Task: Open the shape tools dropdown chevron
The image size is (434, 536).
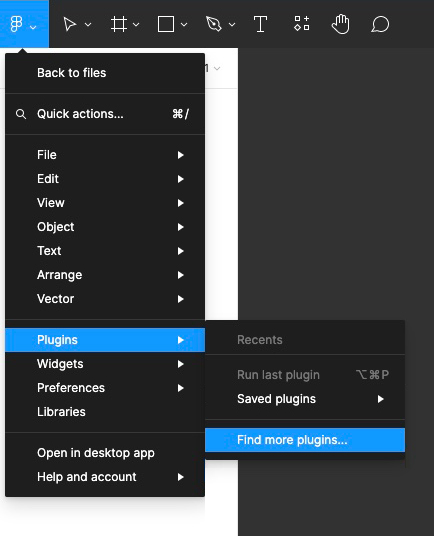Action: [x=184, y=25]
